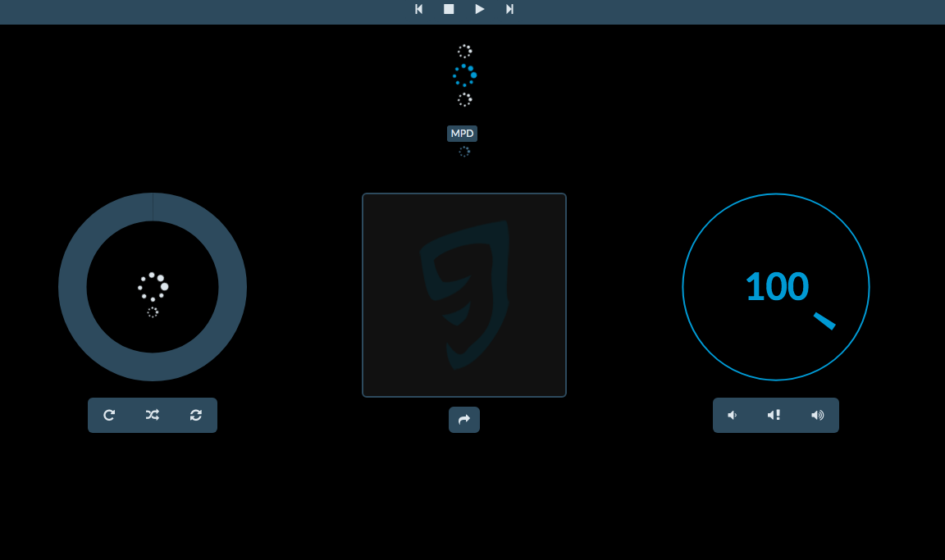Viewport: 945px width, 560px height.
Task: Stop playback from the top bar
Action: click(449, 9)
